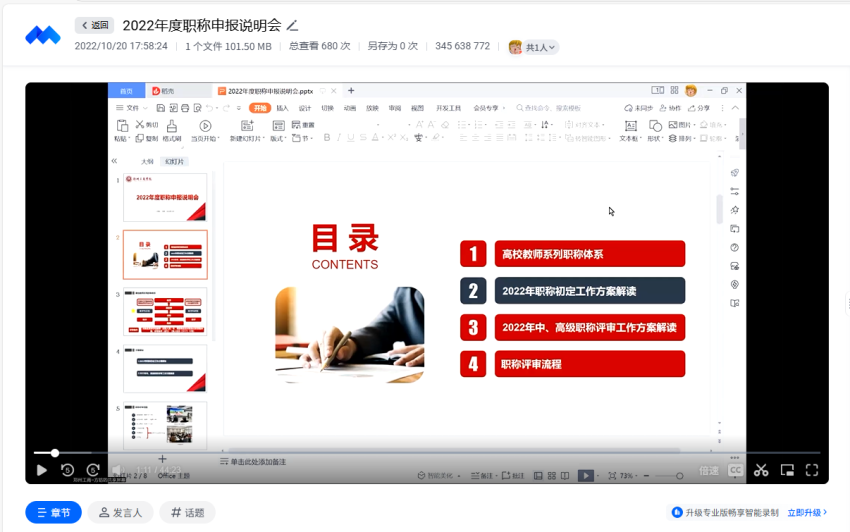Toggle the CC subtitles button
The width and height of the screenshot is (850, 532).
pos(736,470)
